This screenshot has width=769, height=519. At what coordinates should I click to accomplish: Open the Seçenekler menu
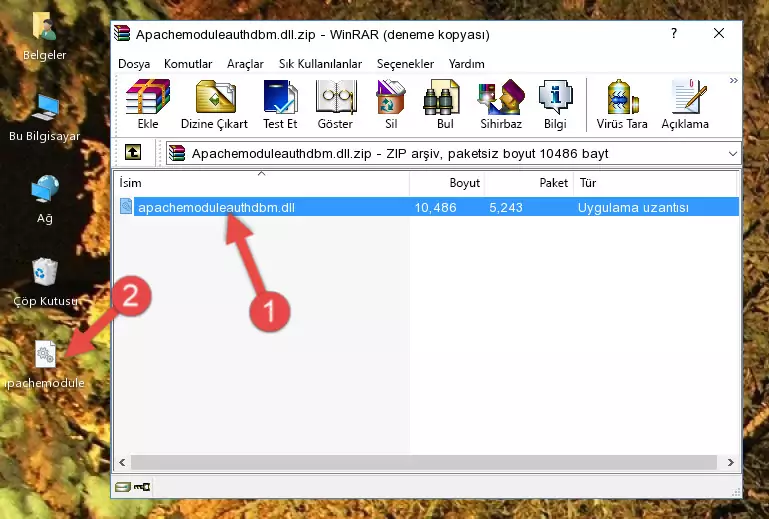(405, 64)
